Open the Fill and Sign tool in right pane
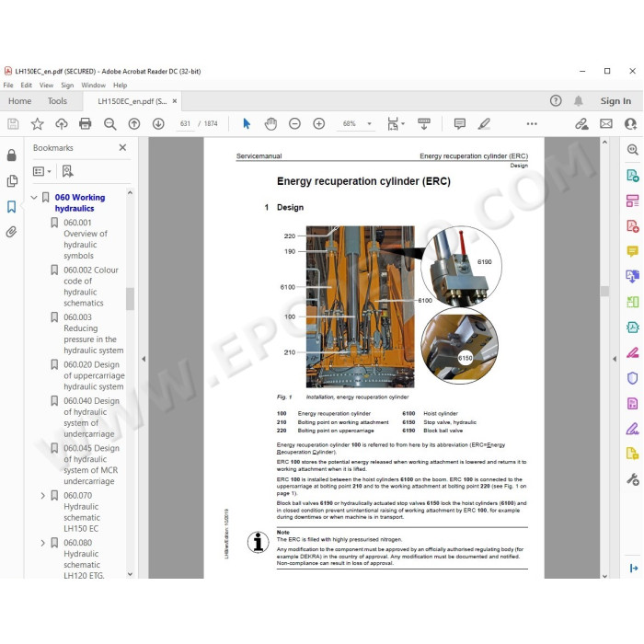Image resolution: width=644 pixels, height=644 pixels. (x=633, y=429)
